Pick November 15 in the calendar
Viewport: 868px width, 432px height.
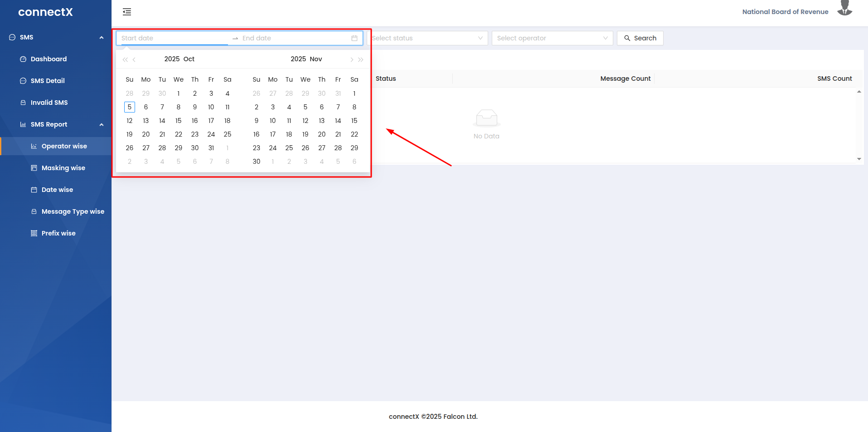pyautogui.click(x=354, y=121)
